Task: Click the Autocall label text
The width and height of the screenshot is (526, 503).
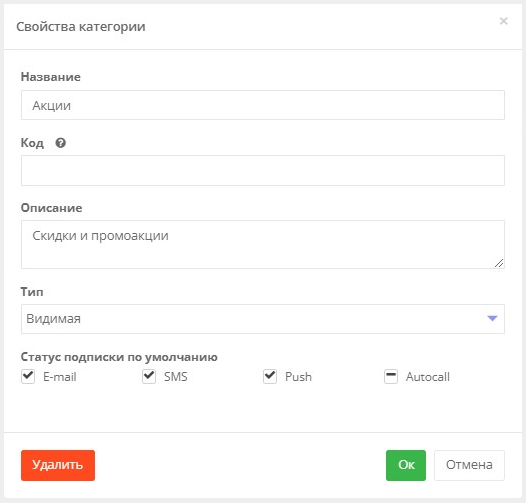Action: click(428, 377)
